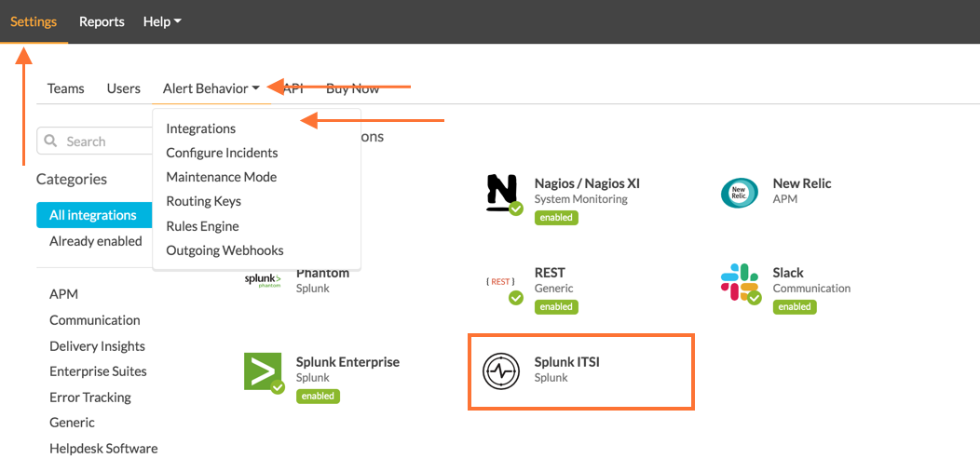Filter integrations by APM category
980x458 pixels.
tap(63, 294)
